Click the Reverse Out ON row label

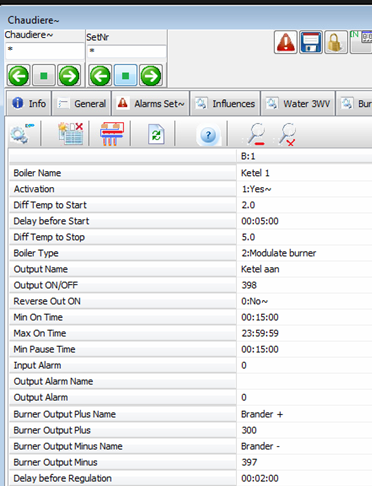47,301
